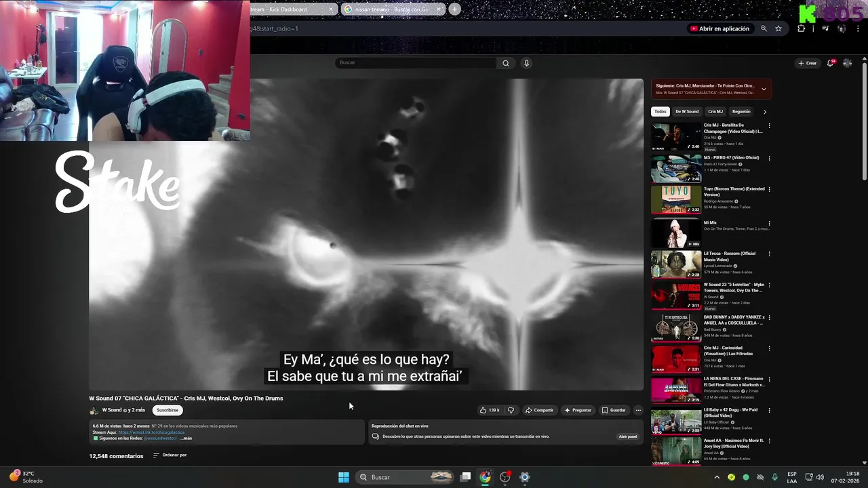Open Windows Start menu

pos(344,477)
